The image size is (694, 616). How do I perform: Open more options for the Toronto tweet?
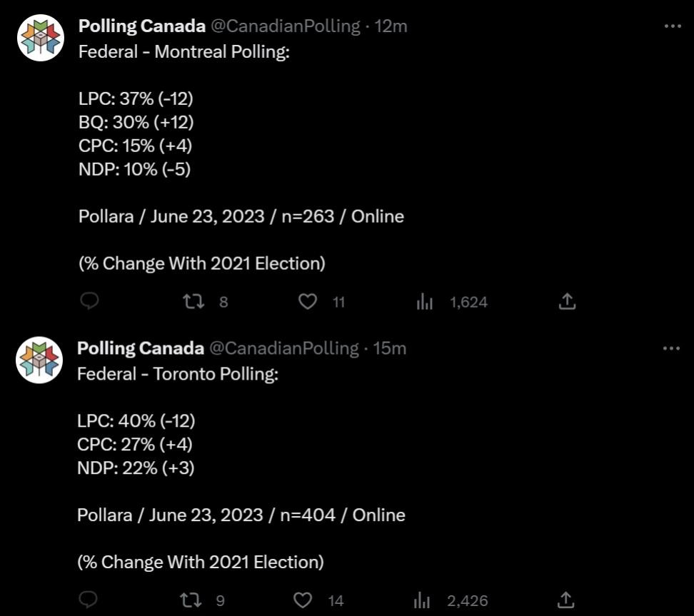(671, 349)
